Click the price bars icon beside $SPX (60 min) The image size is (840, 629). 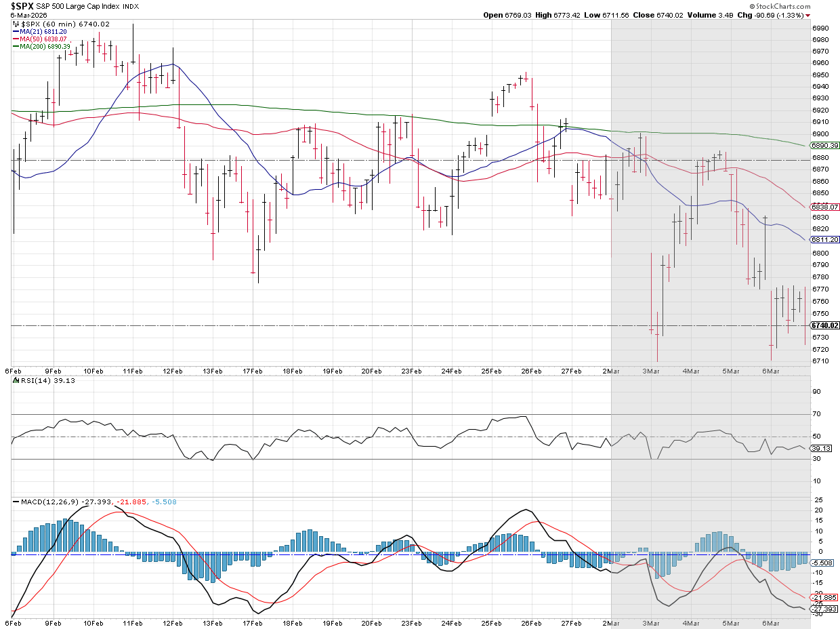16,24
